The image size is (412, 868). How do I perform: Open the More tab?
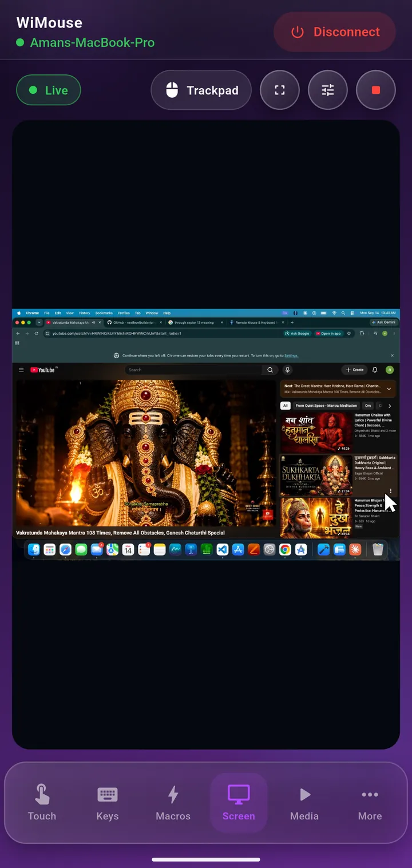(x=370, y=803)
